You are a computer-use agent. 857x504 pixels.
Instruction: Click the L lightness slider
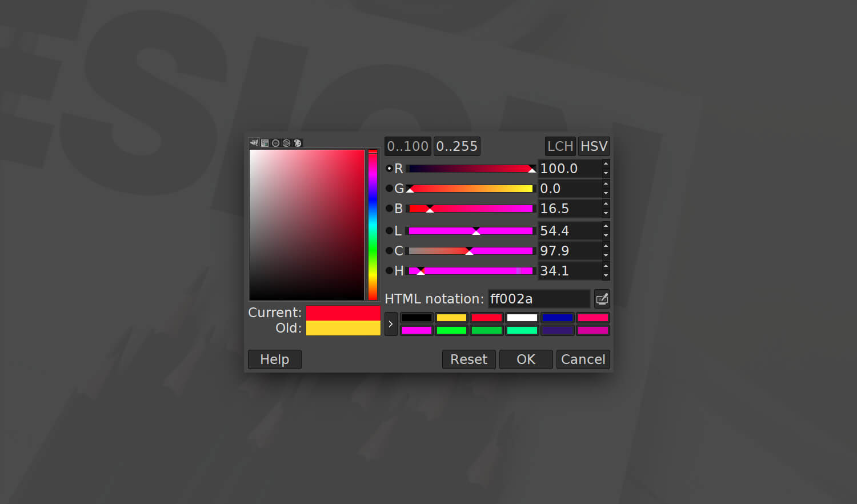coord(471,231)
